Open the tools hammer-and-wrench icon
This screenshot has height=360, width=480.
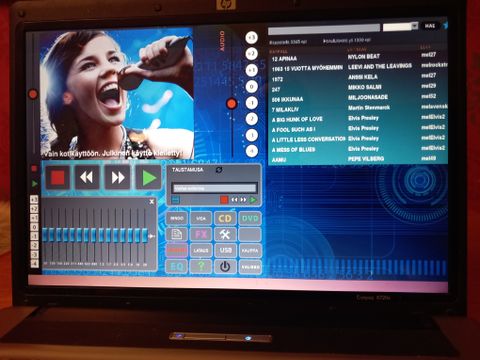click(x=225, y=234)
